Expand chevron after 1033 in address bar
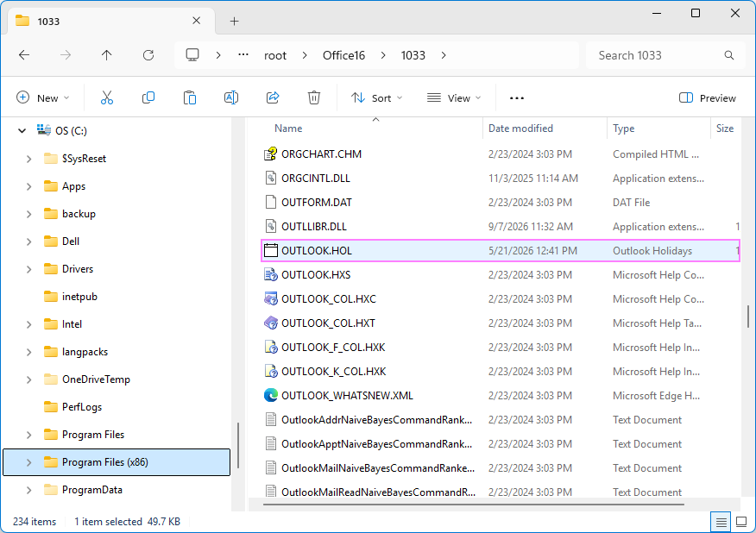This screenshot has height=533, width=756. 443,55
